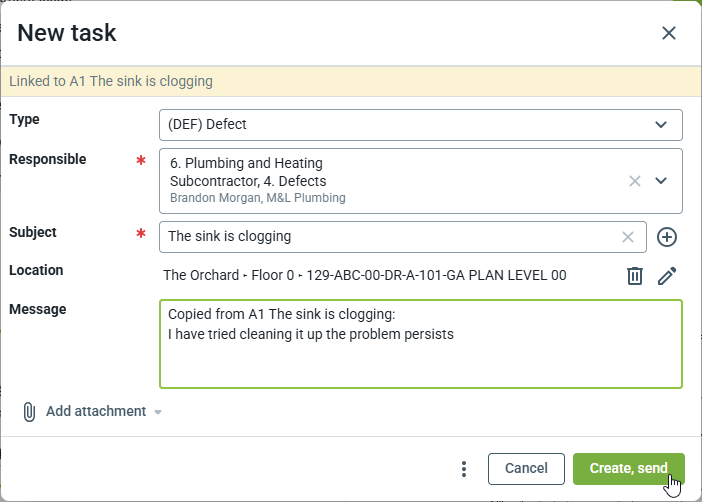This screenshot has width=702, height=502.
Task: Click the paperclip attachment icon
Action: (x=29, y=412)
